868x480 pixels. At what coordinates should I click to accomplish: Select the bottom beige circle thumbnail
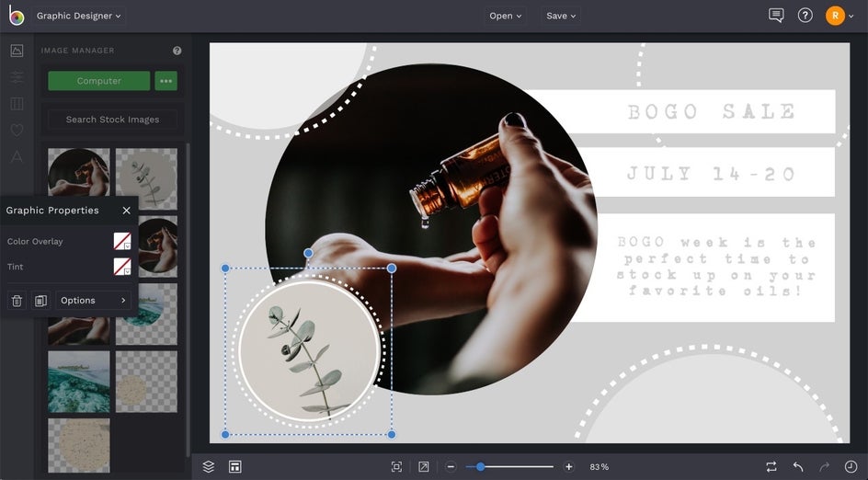point(78,445)
